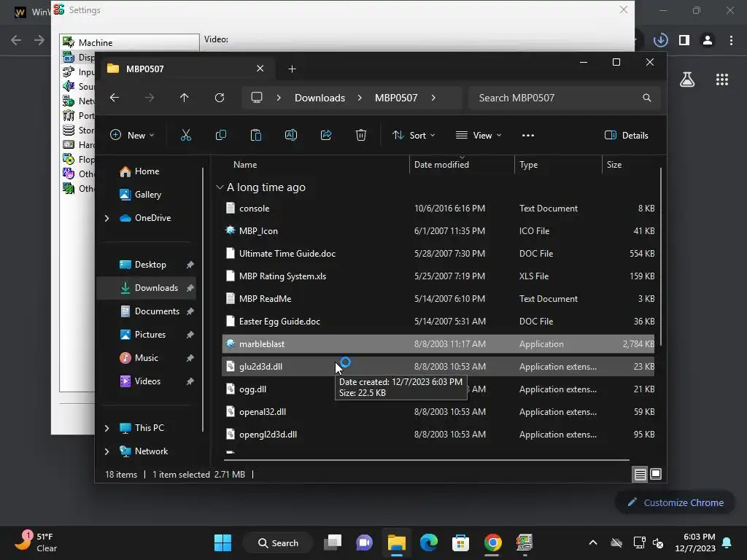Open Windows Start menu
Image resolution: width=747 pixels, height=560 pixels.
tap(222, 542)
